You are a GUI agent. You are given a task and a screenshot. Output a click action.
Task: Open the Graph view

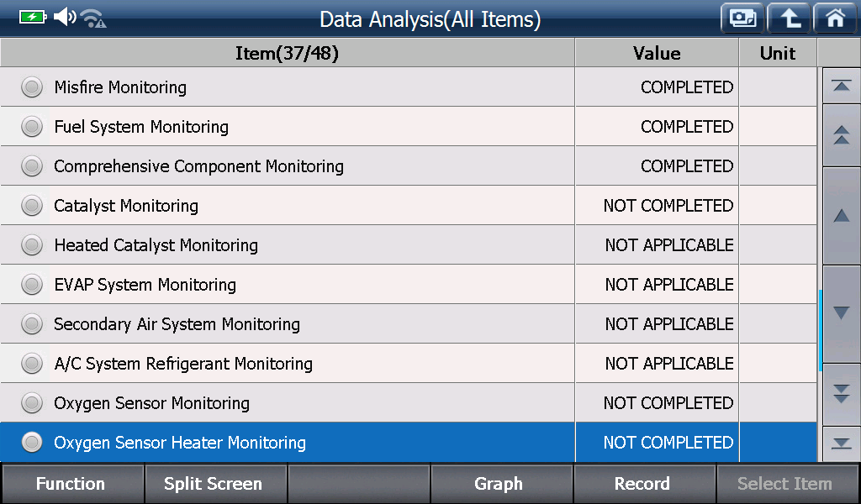tap(501, 484)
